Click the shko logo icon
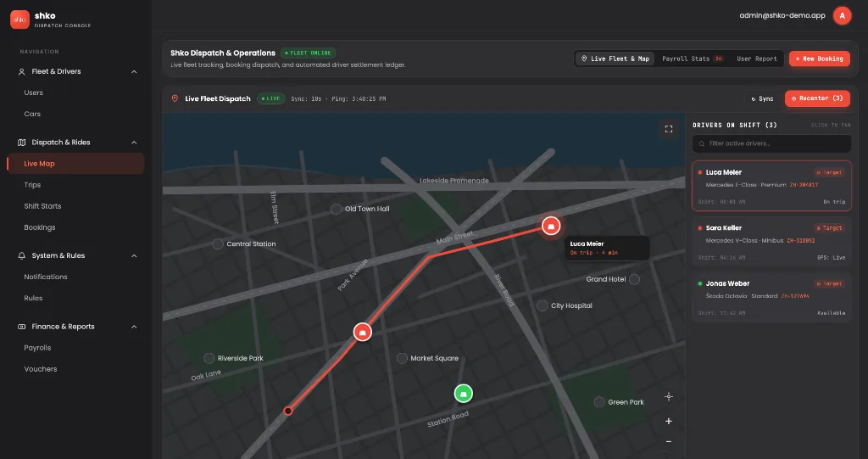Screen dimensions: 868x459 (20, 20)
